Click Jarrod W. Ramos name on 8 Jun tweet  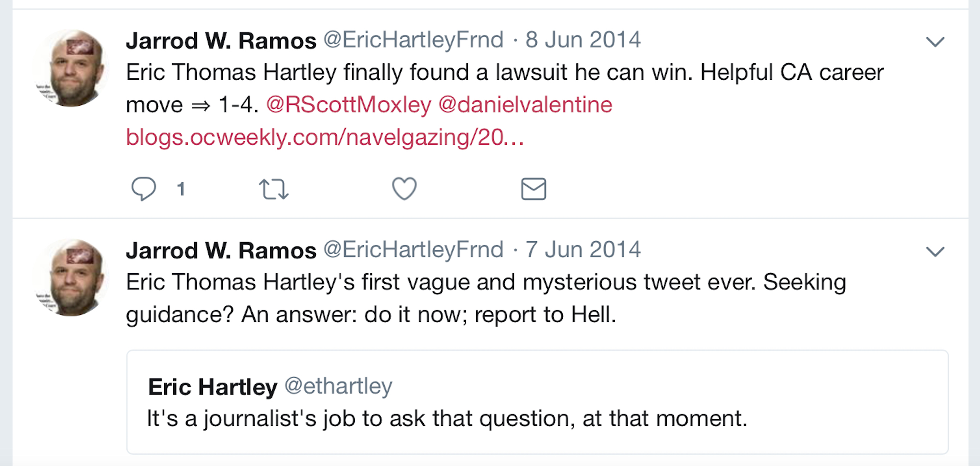click(221, 41)
